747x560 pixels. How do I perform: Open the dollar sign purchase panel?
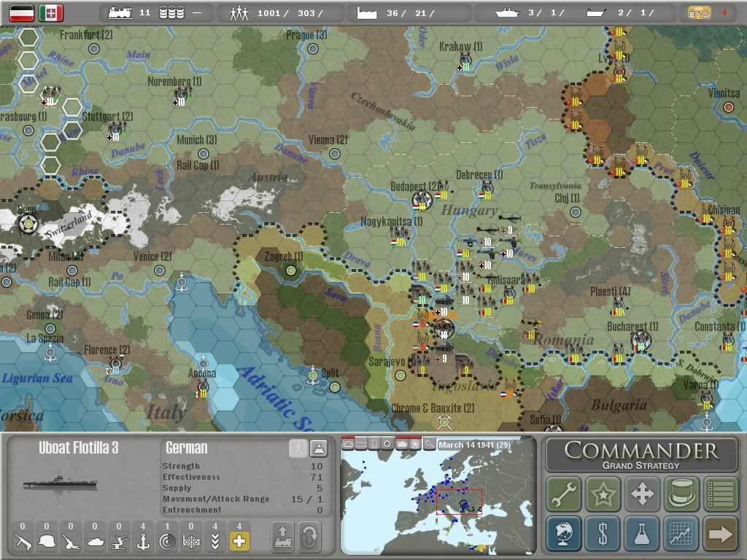(x=603, y=533)
